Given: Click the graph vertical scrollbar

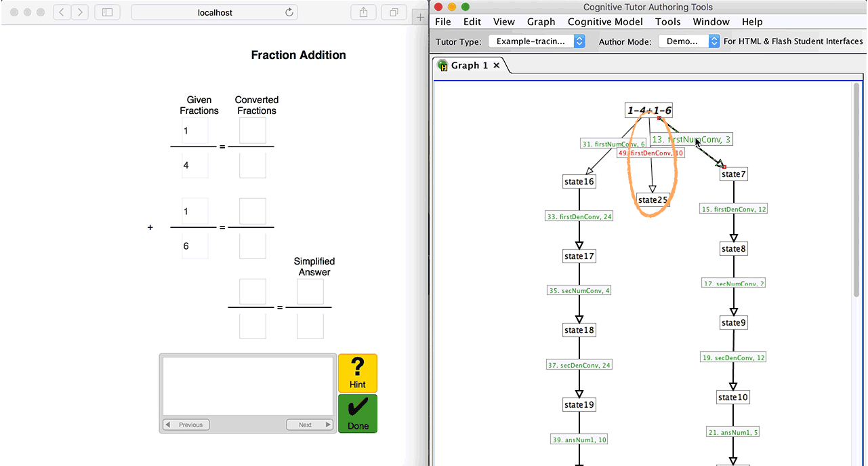Looking at the screenshot, I should click(x=857, y=190).
